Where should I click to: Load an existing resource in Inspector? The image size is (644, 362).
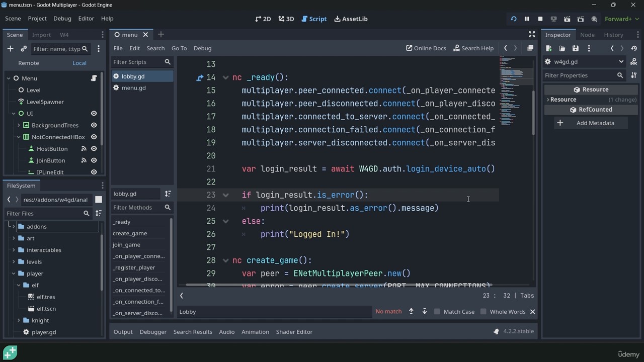click(x=562, y=48)
